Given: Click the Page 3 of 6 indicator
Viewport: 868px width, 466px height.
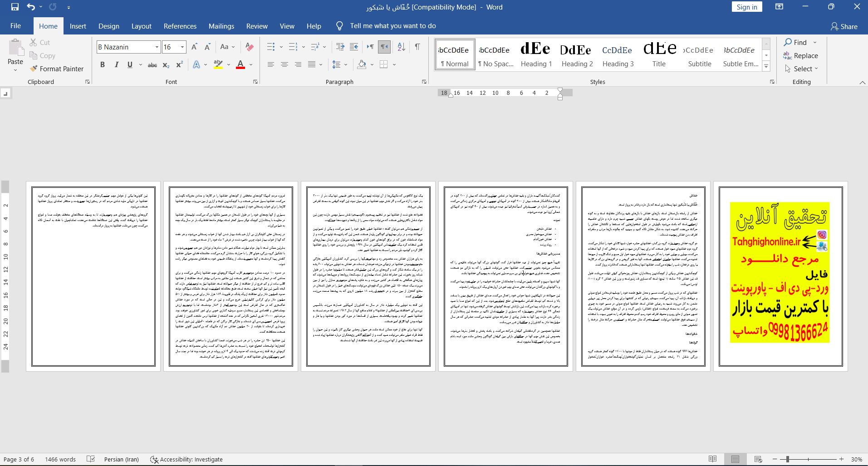Looking at the screenshot, I should tap(19, 459).
